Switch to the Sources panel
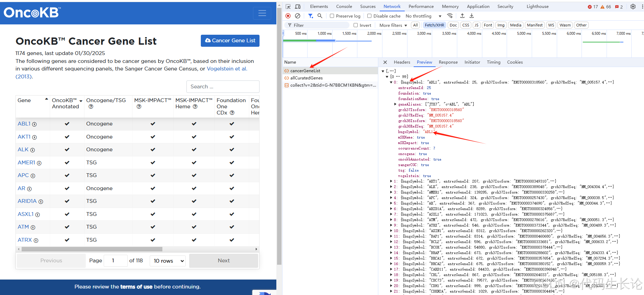The height and width of the screenshot is (295, 644). click(368, 7)
